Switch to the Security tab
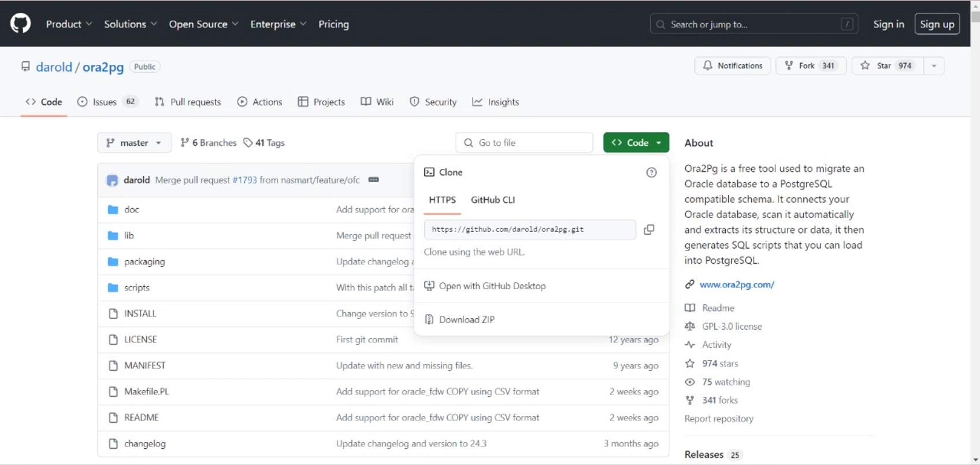980x465 pixels. click(x=433, y=102)
